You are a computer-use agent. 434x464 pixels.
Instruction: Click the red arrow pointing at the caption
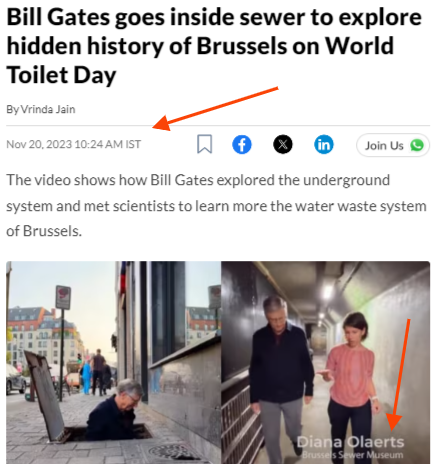coord(398,375)
